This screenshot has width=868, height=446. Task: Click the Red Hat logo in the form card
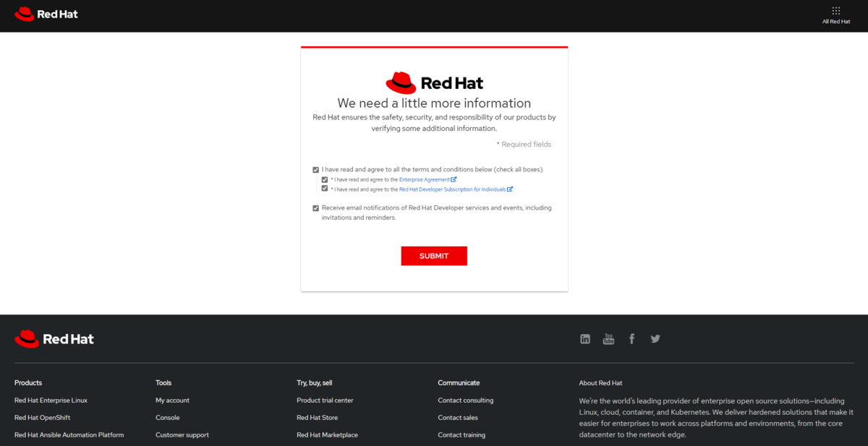tap(434, 82)
